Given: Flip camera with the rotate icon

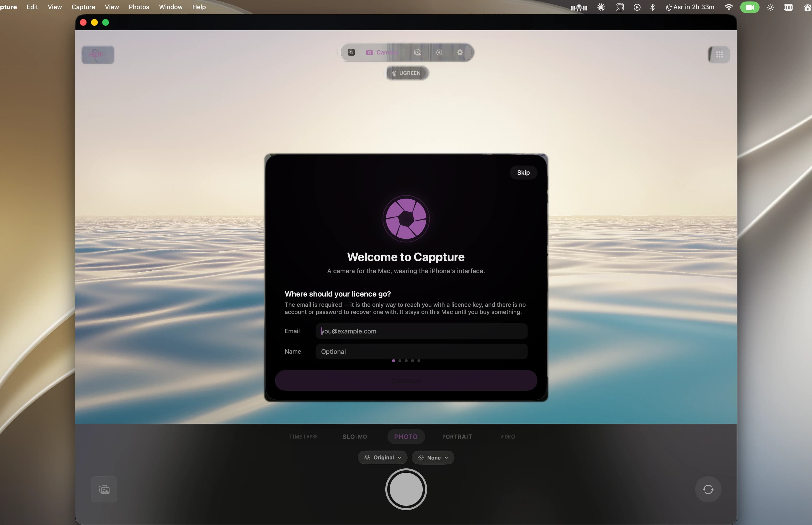Looking at the screenshot, I should (708, 489).
